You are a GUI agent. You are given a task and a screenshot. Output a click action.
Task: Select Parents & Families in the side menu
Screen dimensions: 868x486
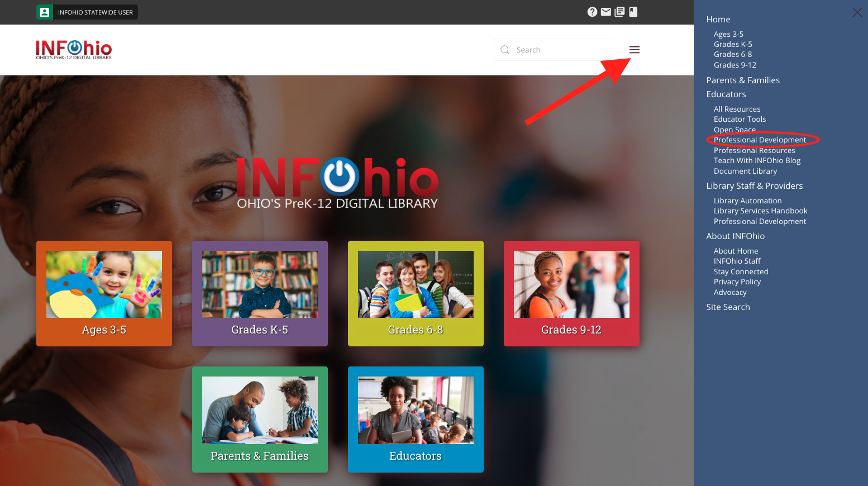[743, 80]
